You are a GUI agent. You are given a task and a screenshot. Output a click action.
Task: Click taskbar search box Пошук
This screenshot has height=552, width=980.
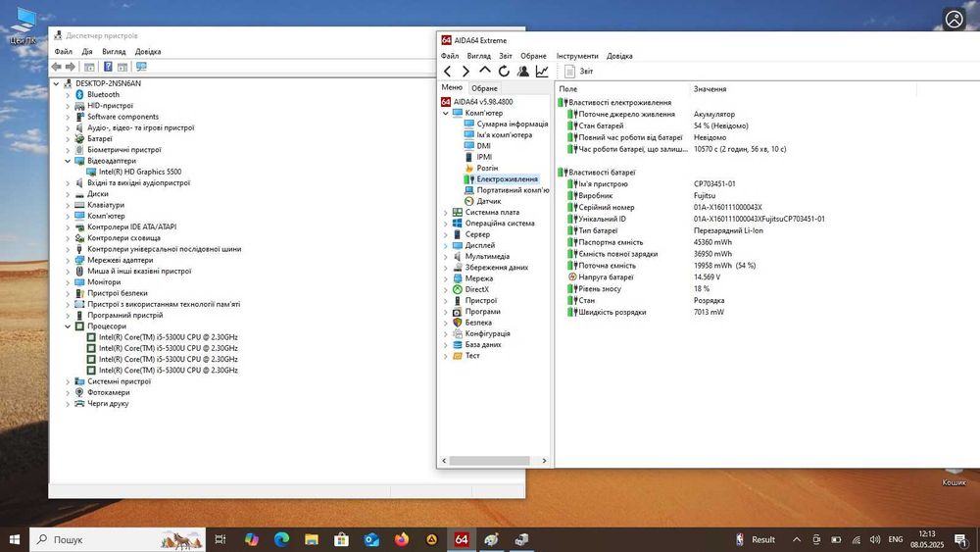pos(118,539)
